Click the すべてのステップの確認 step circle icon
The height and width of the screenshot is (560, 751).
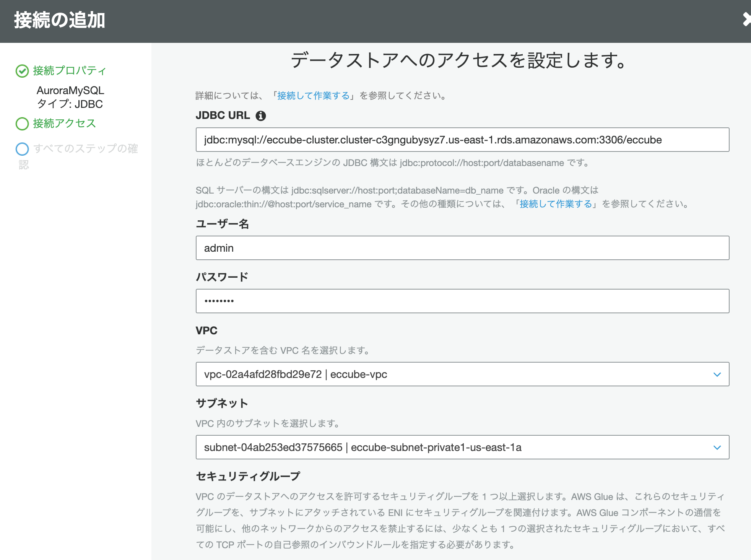22,149
